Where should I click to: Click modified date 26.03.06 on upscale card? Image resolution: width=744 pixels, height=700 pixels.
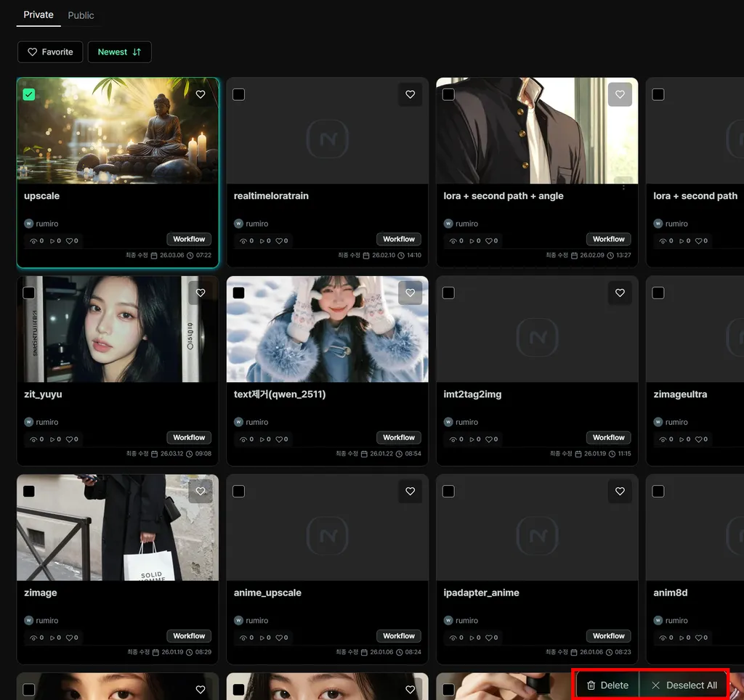167,255
